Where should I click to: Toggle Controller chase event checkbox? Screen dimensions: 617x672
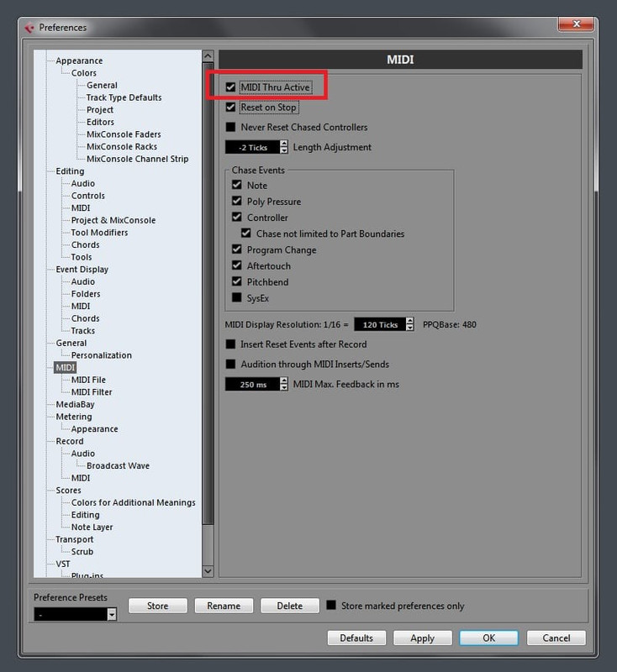coord(237,217)
